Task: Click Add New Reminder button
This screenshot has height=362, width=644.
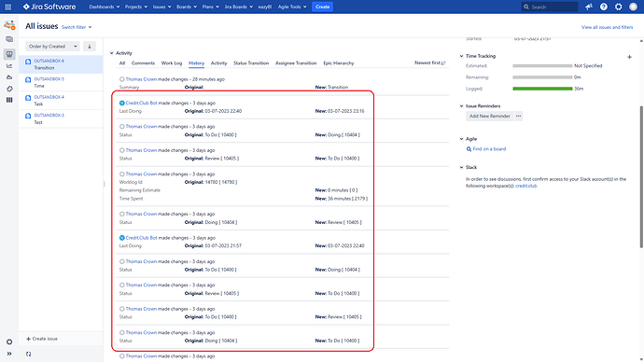Action: pos(490,116)
